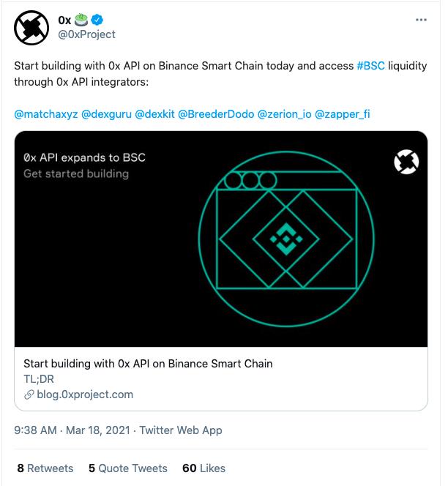448x486 pixels.
Task: Click the @0xProject handle
Action: (86, 34)
